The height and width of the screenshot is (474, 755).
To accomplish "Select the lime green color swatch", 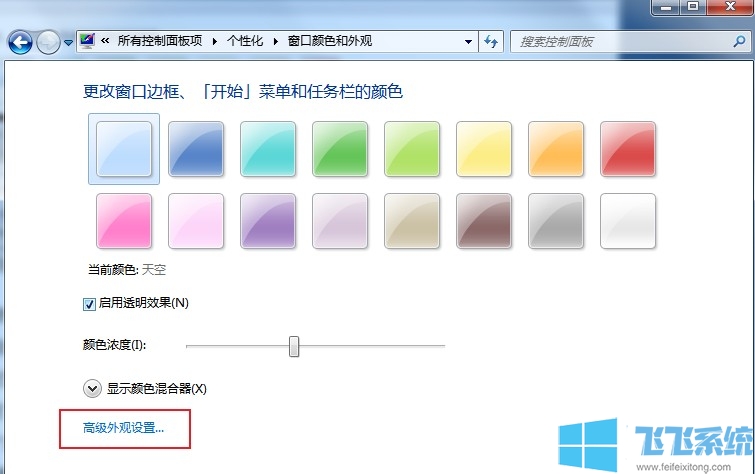I will [412, 149].
